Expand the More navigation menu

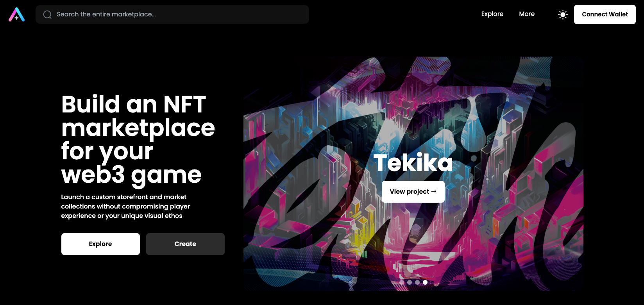click(x=527, y=14)
